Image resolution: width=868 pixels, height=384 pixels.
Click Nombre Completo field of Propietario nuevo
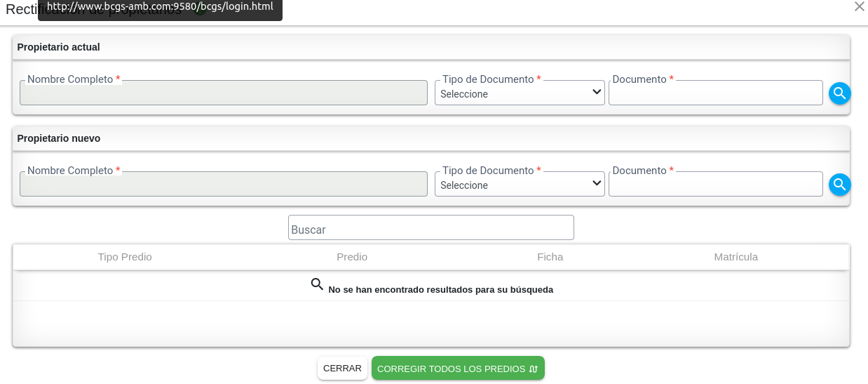coord(223,185)
